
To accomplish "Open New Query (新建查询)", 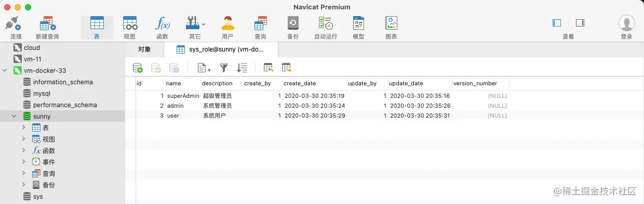I will 47,24.
